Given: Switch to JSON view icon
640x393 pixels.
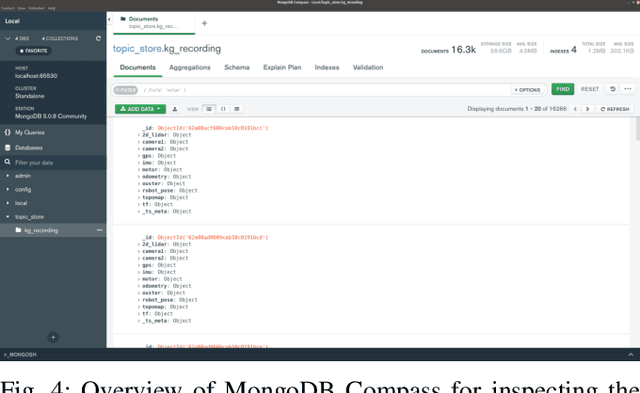Looking at the screenshot, I should tap(223, 109).
